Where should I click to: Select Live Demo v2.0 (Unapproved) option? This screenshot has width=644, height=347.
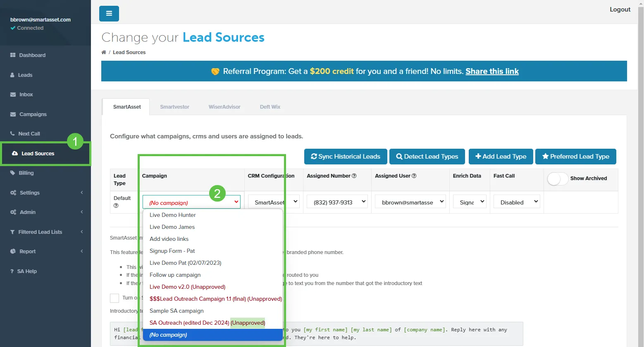pyautogui.click(x=213, y=287)
